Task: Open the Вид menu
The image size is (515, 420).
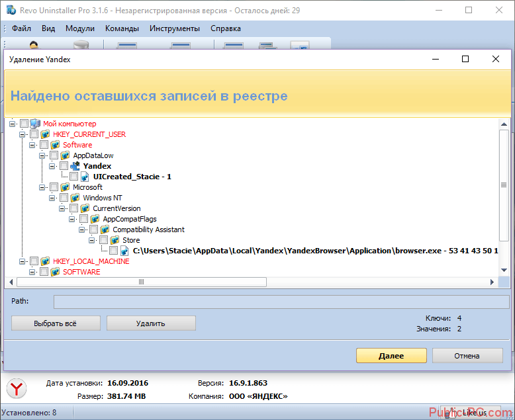Action: coord(48,28)
